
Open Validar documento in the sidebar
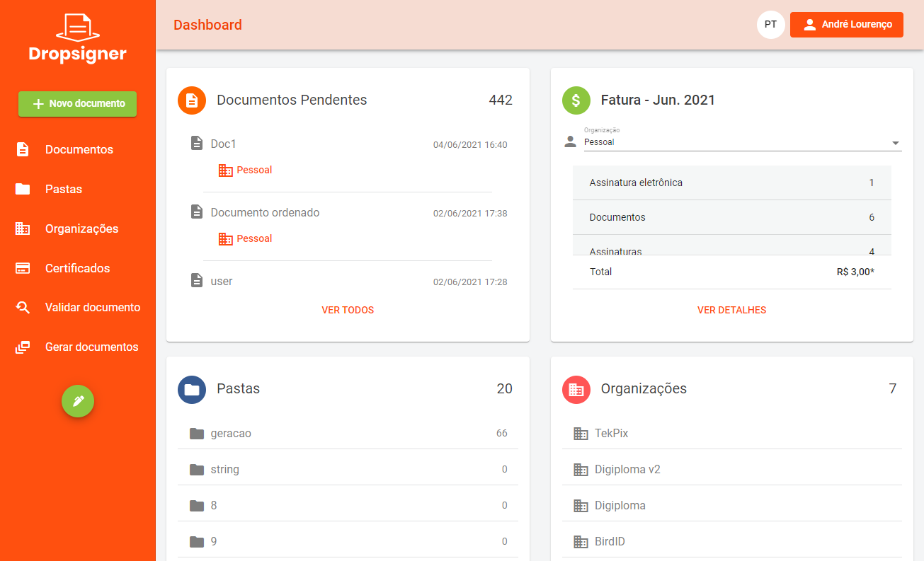[x=78, y=308]
